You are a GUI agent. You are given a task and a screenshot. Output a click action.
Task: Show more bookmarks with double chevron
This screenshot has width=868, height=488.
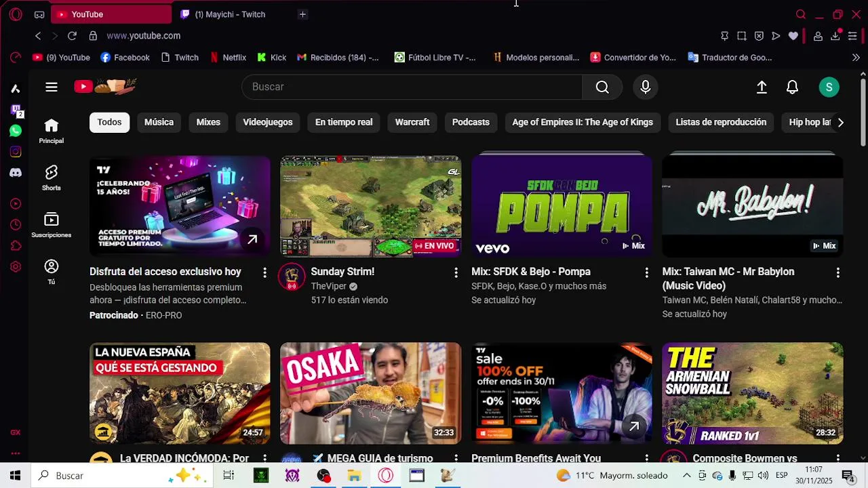856,58
